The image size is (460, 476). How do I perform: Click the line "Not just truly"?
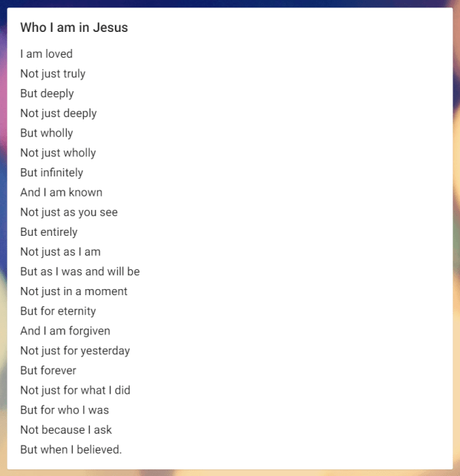pyautogui.click(x=53, y=74)
